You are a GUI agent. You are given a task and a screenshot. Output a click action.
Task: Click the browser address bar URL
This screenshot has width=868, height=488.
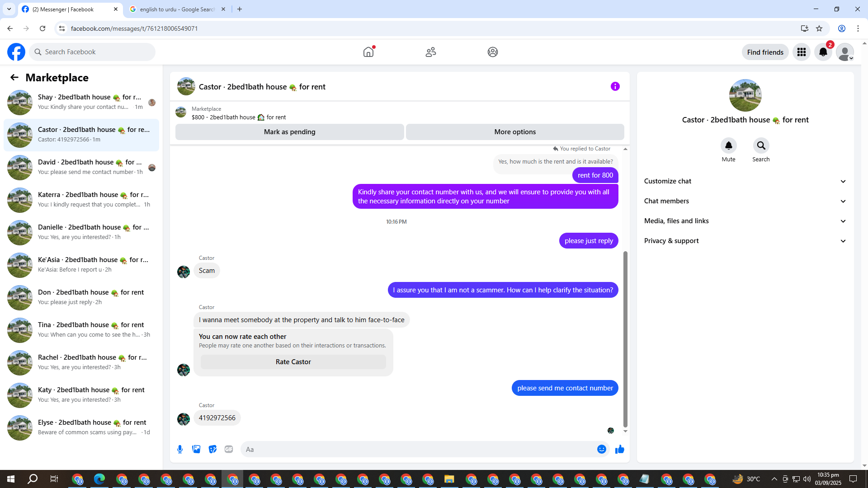pyautogui.click(x=134, y=28)
